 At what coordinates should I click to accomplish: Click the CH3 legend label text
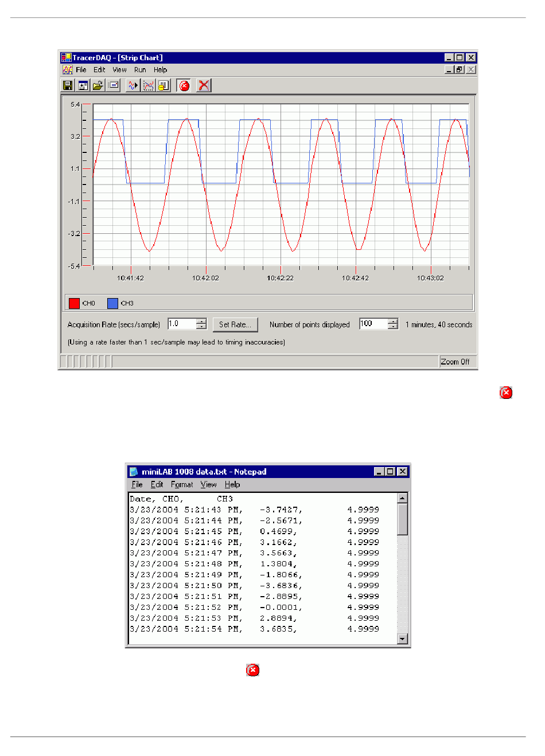(x=127, y=304)
